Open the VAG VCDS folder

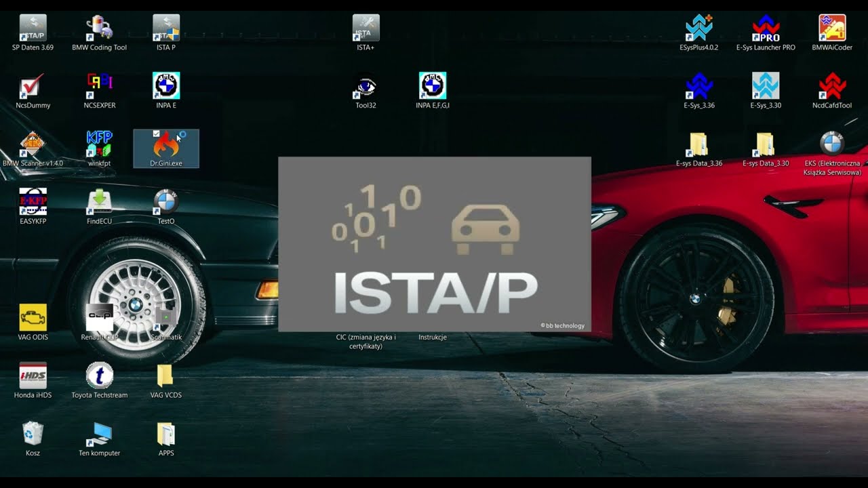pyautogui.click(x=166, y=375)
